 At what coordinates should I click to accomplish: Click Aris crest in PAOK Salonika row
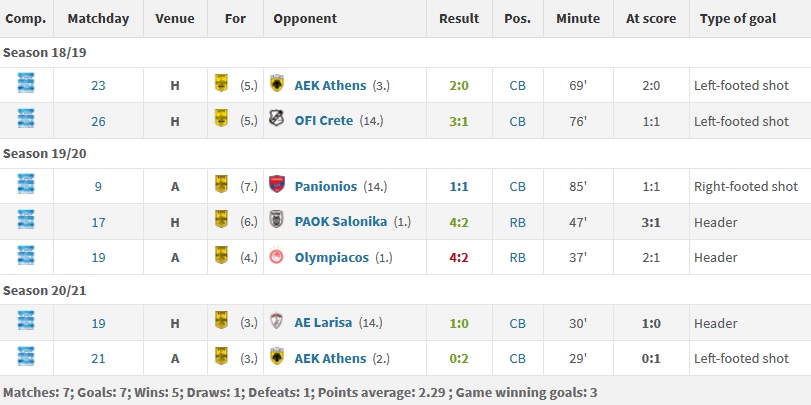pos(221,219)
